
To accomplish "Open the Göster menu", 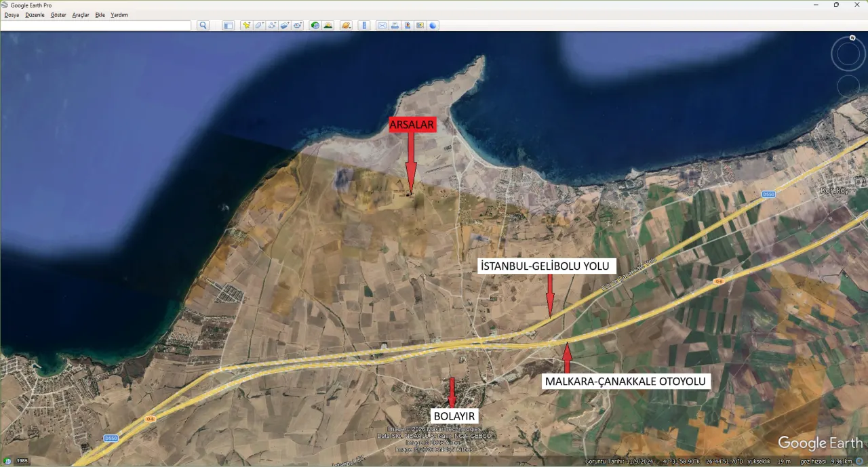I will click(x=58, y=15).
